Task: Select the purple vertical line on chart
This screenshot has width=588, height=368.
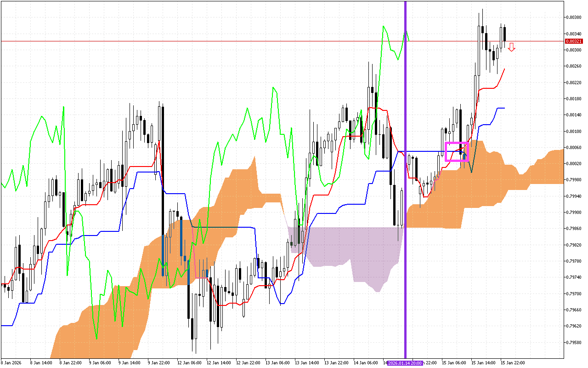Action: pos(405,138)
